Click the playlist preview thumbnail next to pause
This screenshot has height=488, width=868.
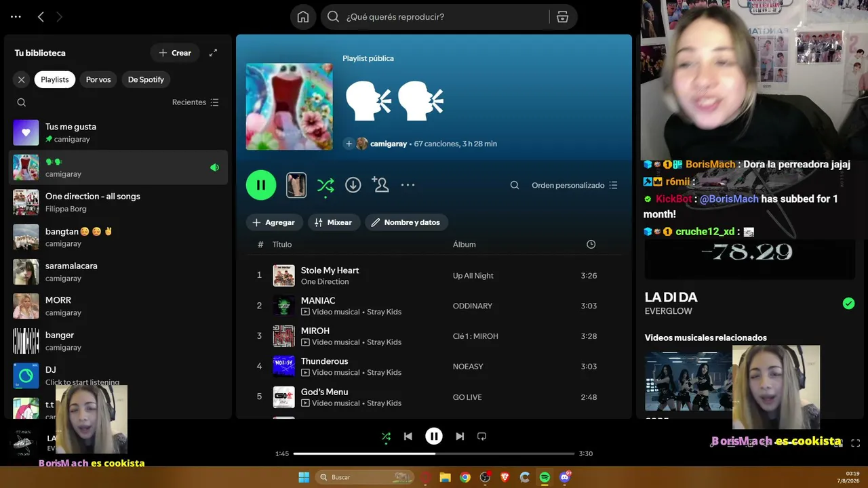pyautogui.click(x=296, y=185)
